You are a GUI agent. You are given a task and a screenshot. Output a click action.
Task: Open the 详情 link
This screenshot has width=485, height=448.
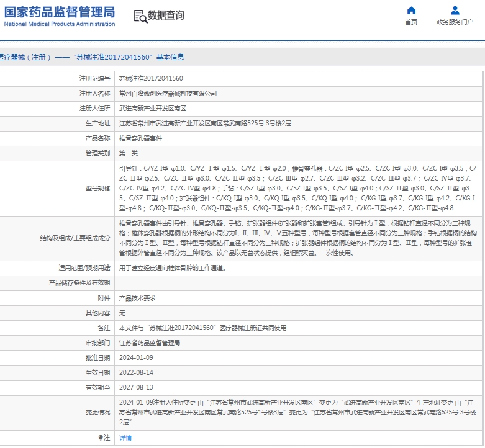click(x=125, y=438)
